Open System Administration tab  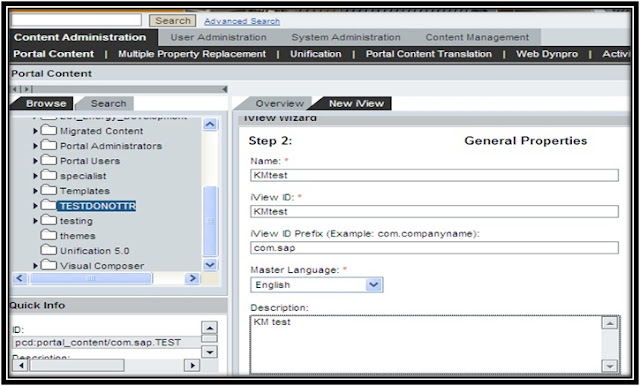pyautogui.click(x=346, y=37)
